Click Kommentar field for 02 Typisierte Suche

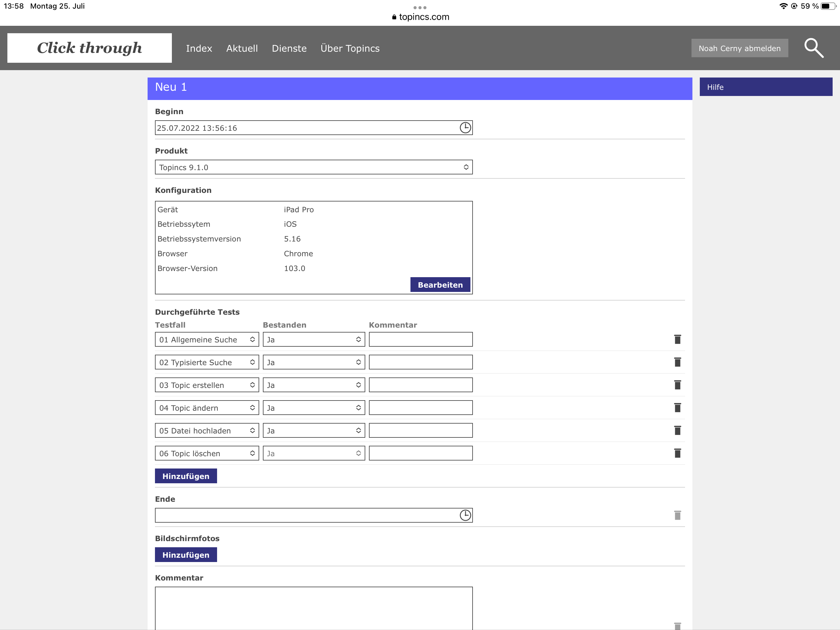coord(420,362)
